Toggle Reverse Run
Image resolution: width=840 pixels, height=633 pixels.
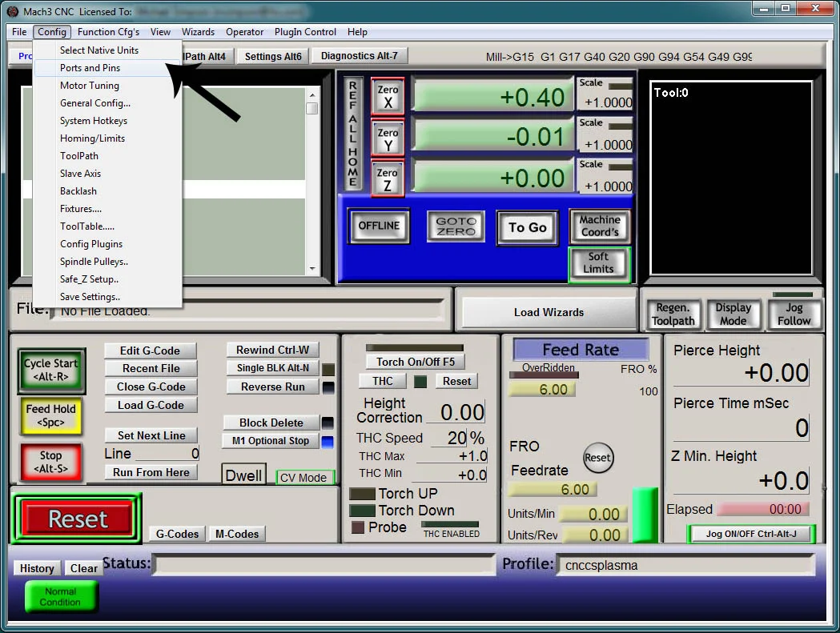click(273, 387)
